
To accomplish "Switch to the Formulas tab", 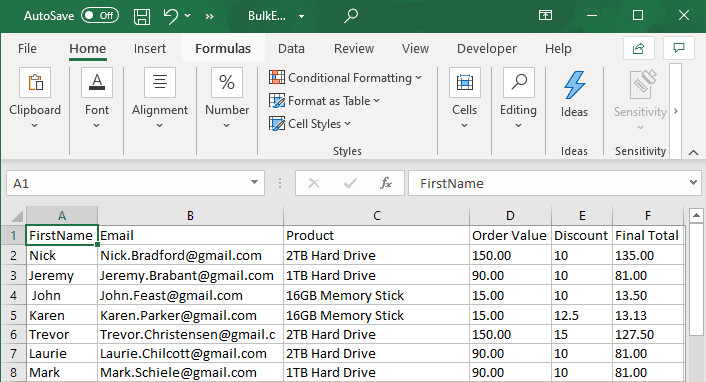I will (223, 48).
